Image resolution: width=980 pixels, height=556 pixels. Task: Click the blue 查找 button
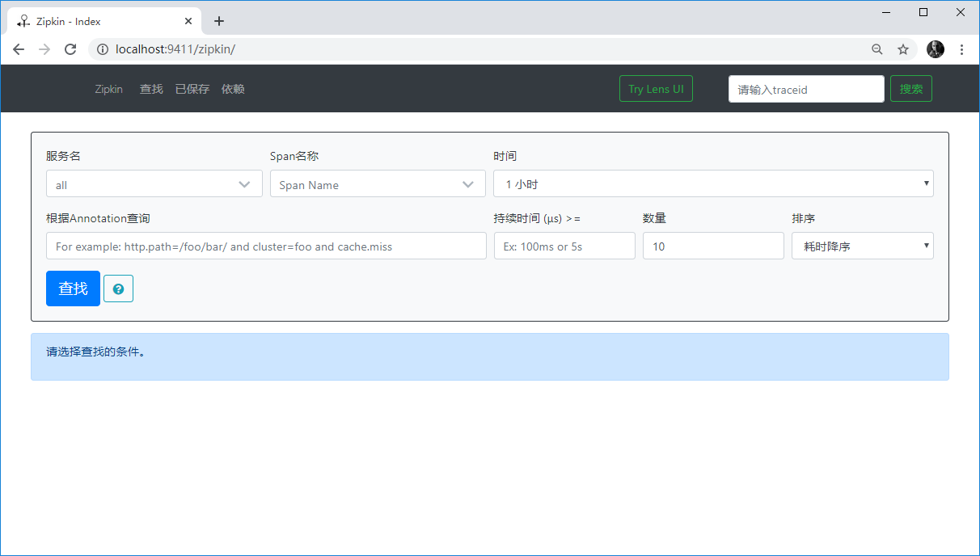pyautogui.click(x=73, y=289)
